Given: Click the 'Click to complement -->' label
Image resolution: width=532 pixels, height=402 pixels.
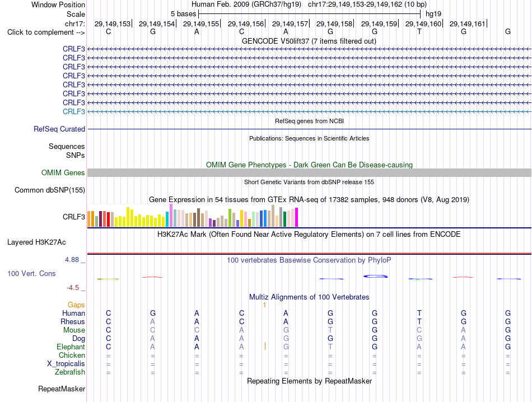Looking at the screenshot, I should pos(46,32).
